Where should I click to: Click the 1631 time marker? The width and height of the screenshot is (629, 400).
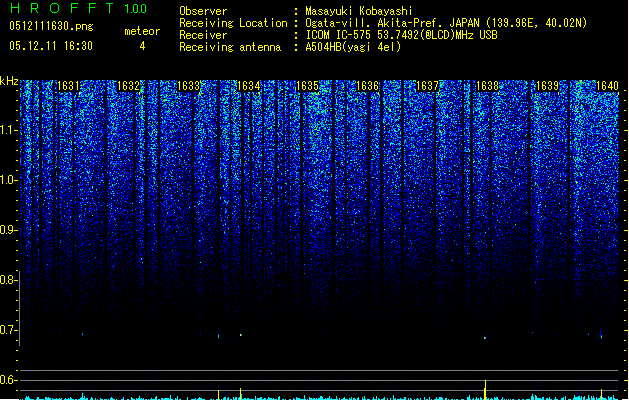tap(69, 86)
